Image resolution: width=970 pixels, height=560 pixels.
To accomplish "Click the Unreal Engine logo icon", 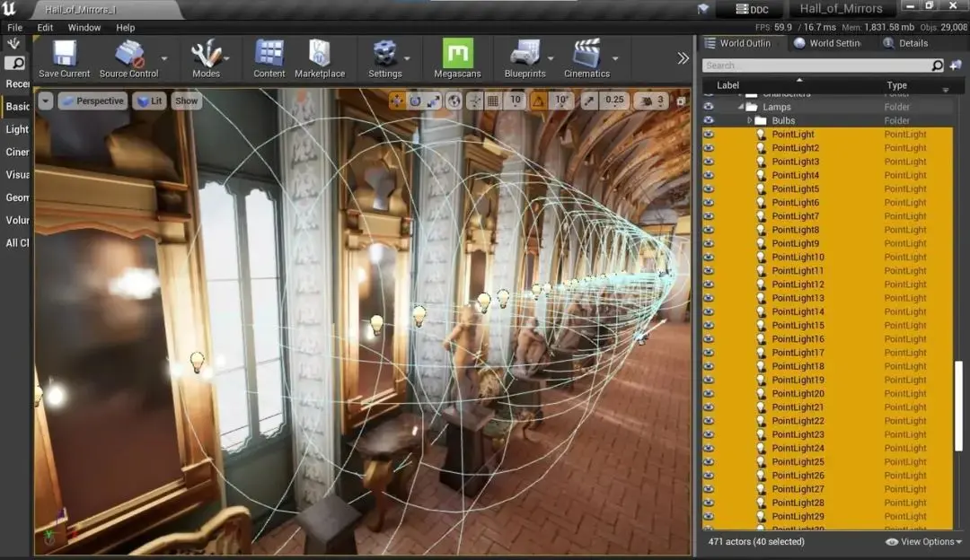I will point(9,9).
